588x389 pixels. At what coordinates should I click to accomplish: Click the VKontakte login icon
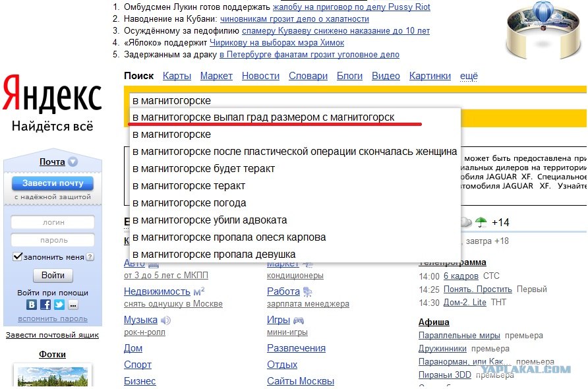[x=32, y=304]
